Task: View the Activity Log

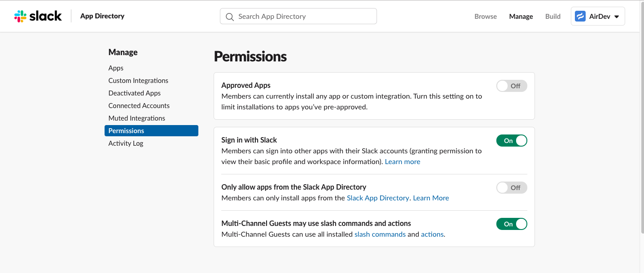Action: click(126, 143)
